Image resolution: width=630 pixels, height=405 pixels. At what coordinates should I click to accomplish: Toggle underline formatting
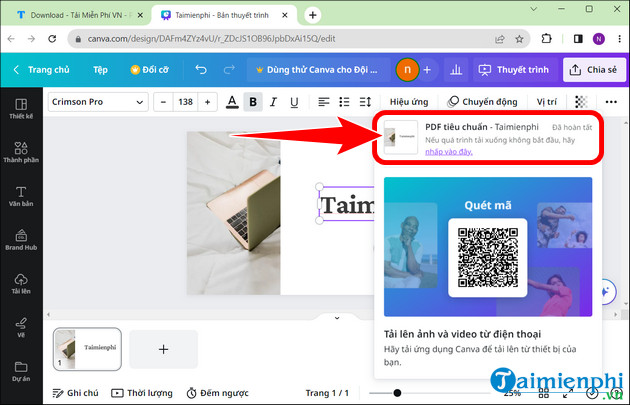coord(294,102)
